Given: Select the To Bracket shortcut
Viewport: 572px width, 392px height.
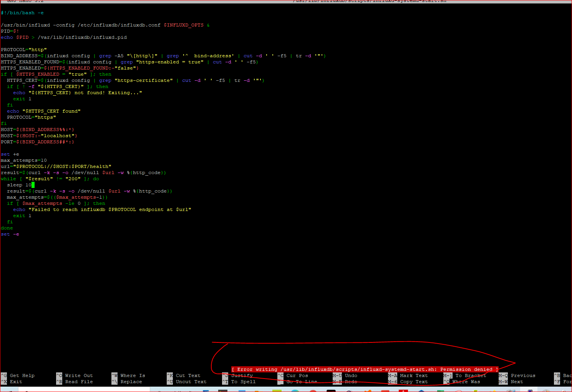Looking at the screenshot, I should click(471, 375).
